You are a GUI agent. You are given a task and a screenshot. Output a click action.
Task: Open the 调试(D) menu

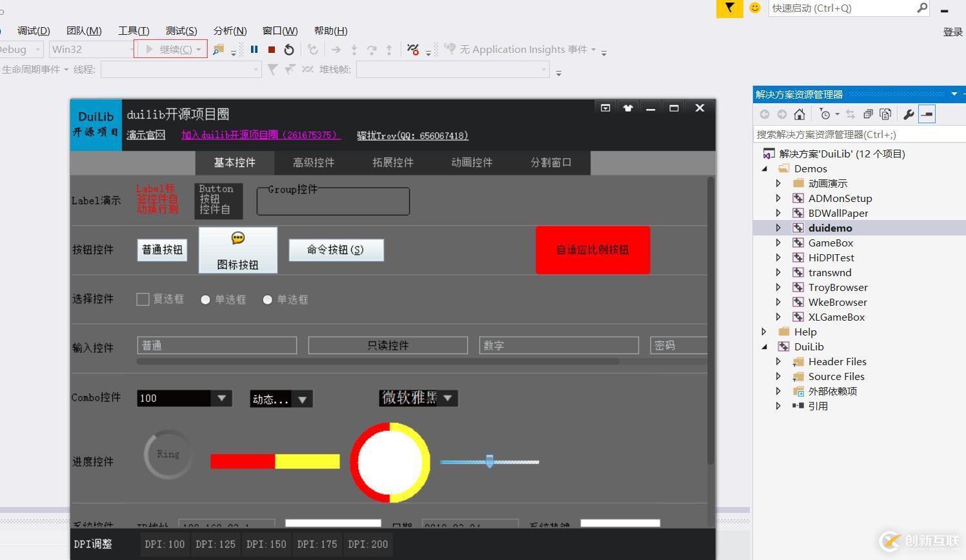(34, 30)
